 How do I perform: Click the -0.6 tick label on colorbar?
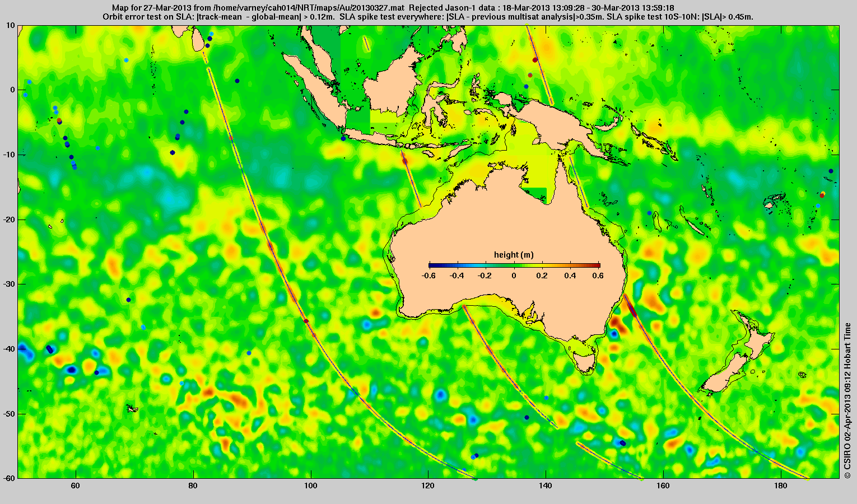point(429,276)
